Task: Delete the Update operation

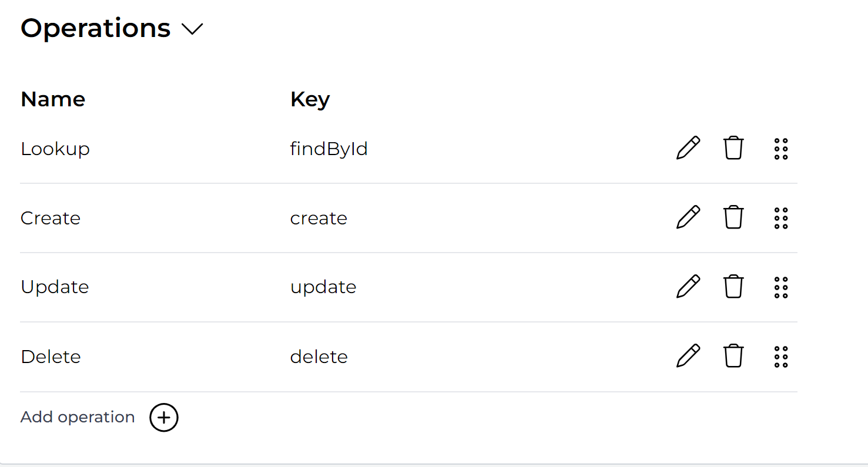Action: [733, 287]
